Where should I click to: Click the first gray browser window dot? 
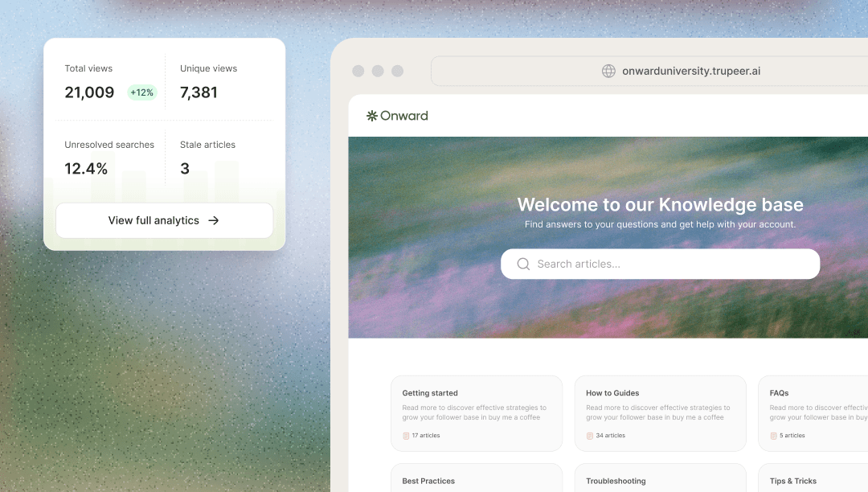coord(358,71)
